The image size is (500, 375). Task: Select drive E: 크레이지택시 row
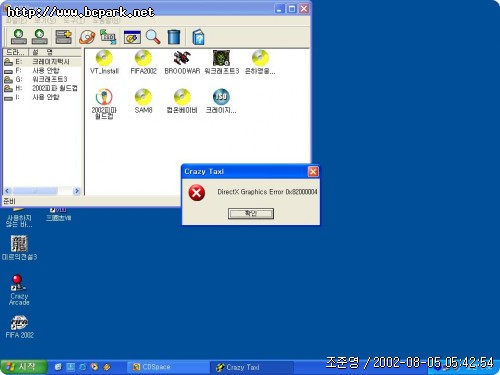pyautogui.click(x=42, y=62)
